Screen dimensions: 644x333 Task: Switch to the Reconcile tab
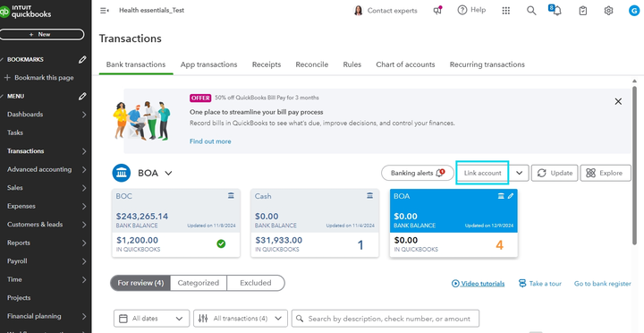(x=312, y=64)
